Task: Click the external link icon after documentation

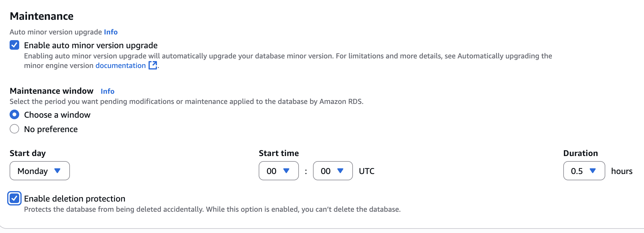Action: (153, 65)
